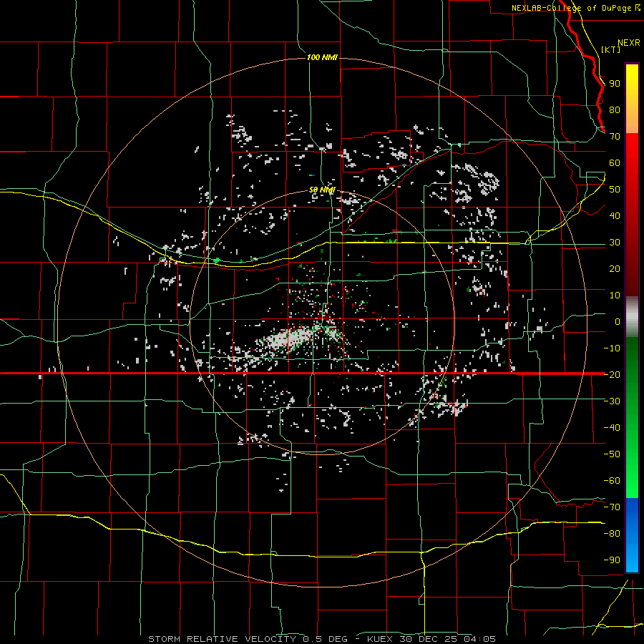The image size is (644, 644).
Task: Click the positive 10 scale value
Action: 615,296
